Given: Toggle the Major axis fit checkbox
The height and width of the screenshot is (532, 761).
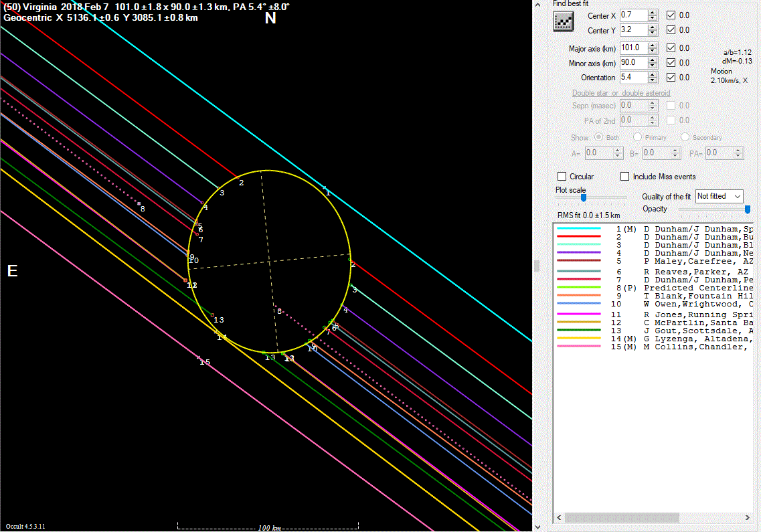Looking at the screenshot, I should click(x=671, y=48).
